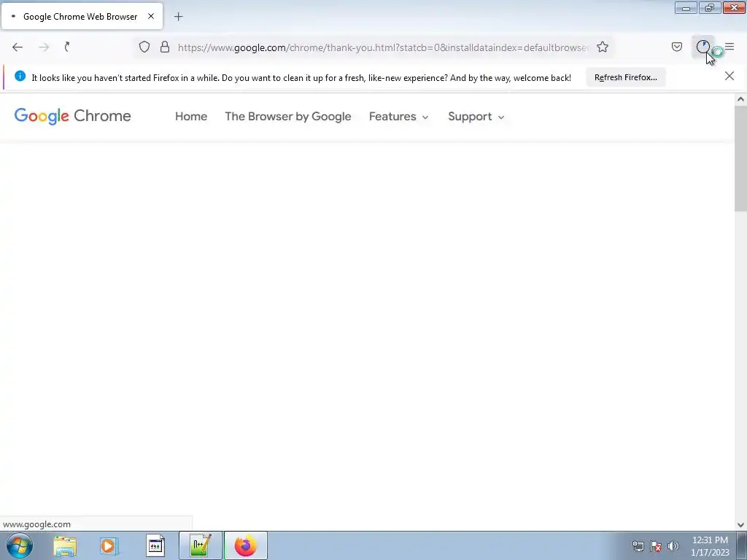View site security padlock info

click(x=165, y=47)
